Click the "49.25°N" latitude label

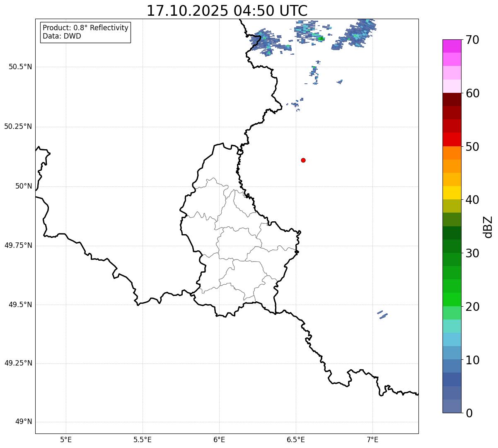pyautogui.click(x=18, y=363)
